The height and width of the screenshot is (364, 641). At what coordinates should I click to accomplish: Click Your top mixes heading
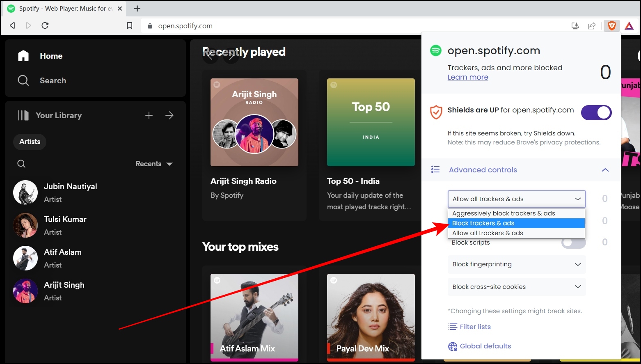[240, 247]
